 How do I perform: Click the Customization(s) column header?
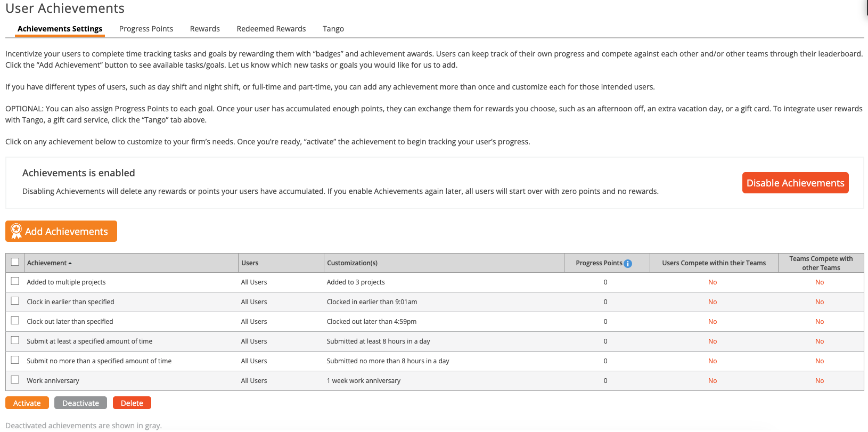[352, 263]
